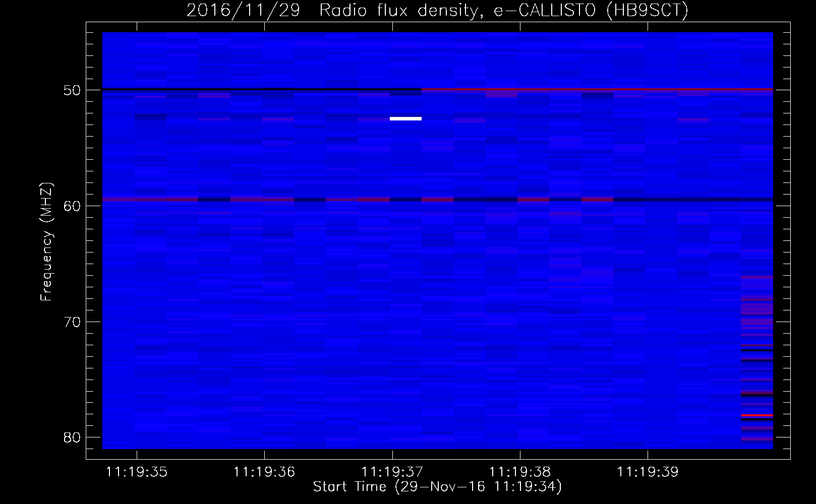Click the 11:19:37 time tick label
The width and height of the screenshot is (816, 504).
392,472
